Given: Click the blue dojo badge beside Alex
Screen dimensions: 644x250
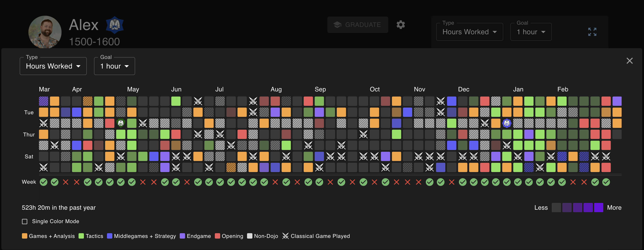Looking at the screenshot, I should click(115, 25).
